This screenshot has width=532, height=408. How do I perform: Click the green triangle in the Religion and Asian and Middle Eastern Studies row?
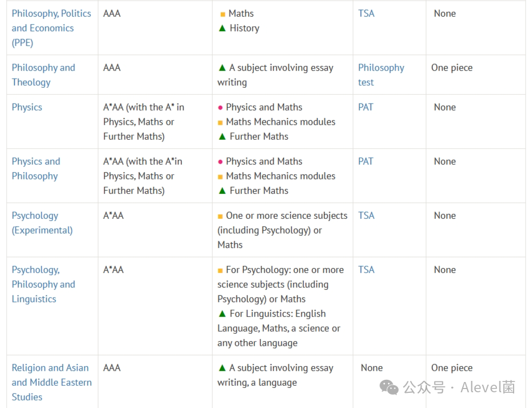click(x=222, y=368)
